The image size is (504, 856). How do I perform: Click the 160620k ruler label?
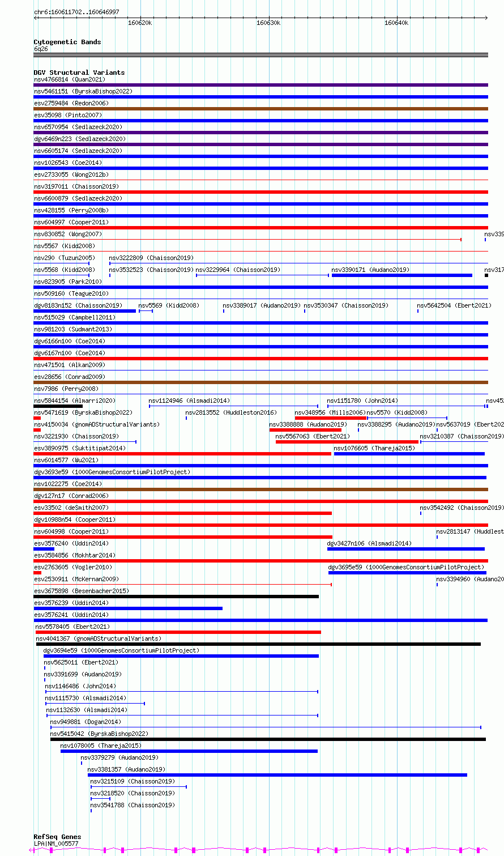coord(140,23)
